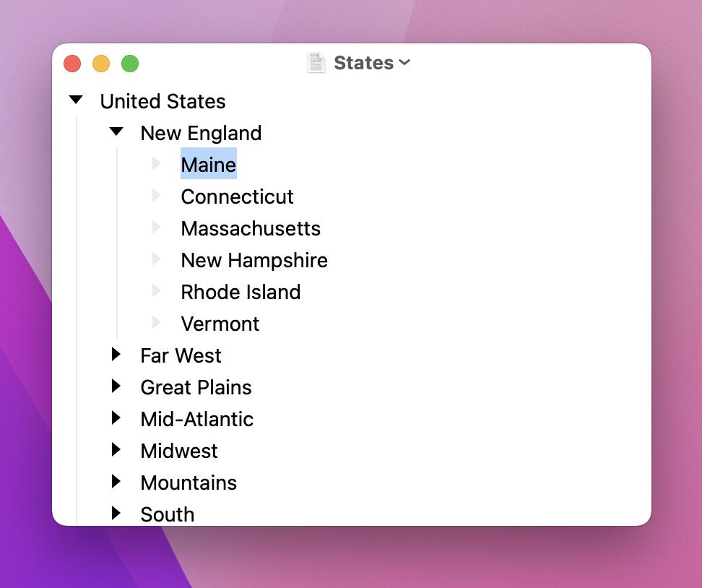
Task: Expand the South region
Action: pyautogui.click(x=116, y=513)
